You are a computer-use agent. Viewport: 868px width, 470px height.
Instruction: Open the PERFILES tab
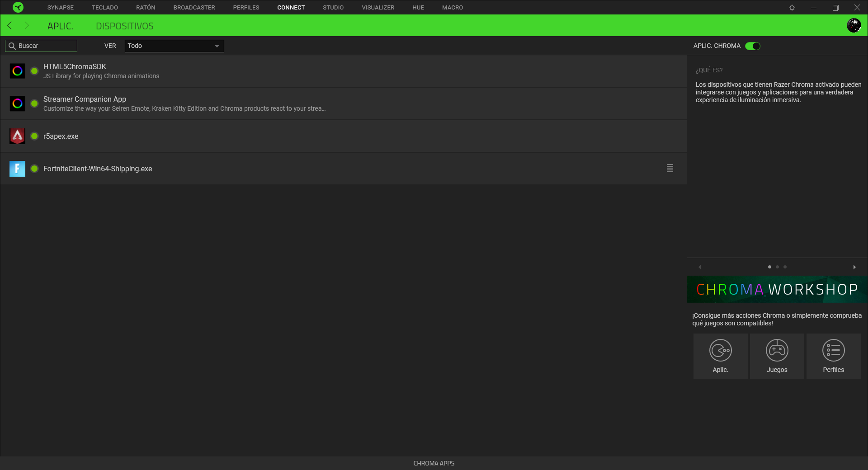[246, 8]
